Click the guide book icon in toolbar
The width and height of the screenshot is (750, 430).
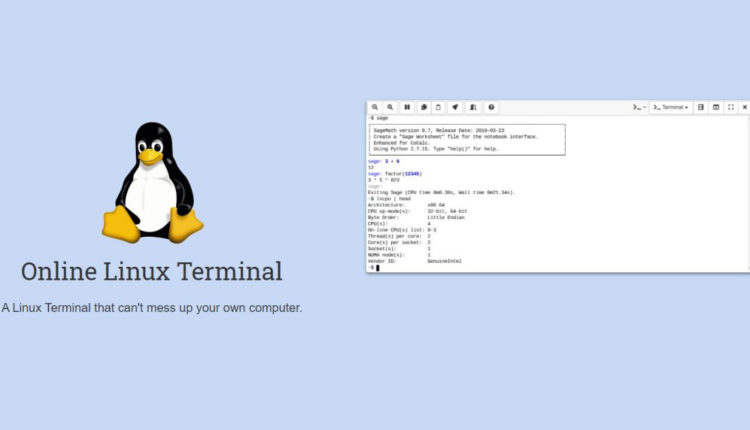(x=473, y=107)
